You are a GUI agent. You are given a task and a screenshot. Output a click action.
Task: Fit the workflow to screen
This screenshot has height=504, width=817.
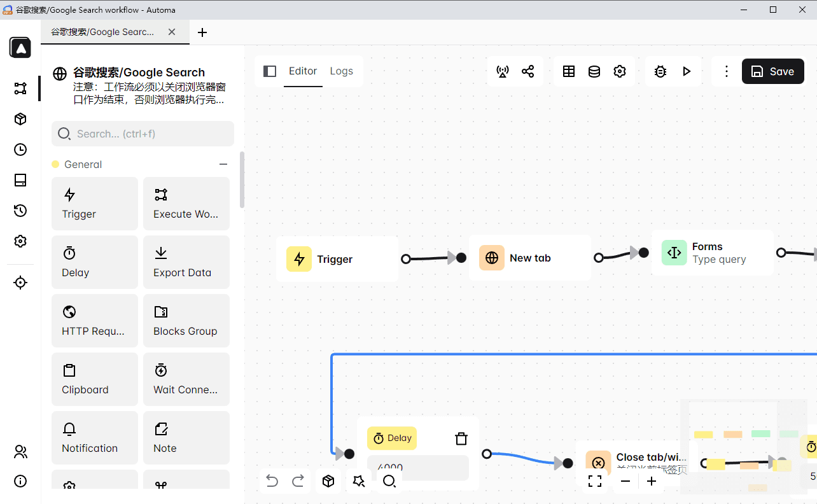tap(595, 481)
